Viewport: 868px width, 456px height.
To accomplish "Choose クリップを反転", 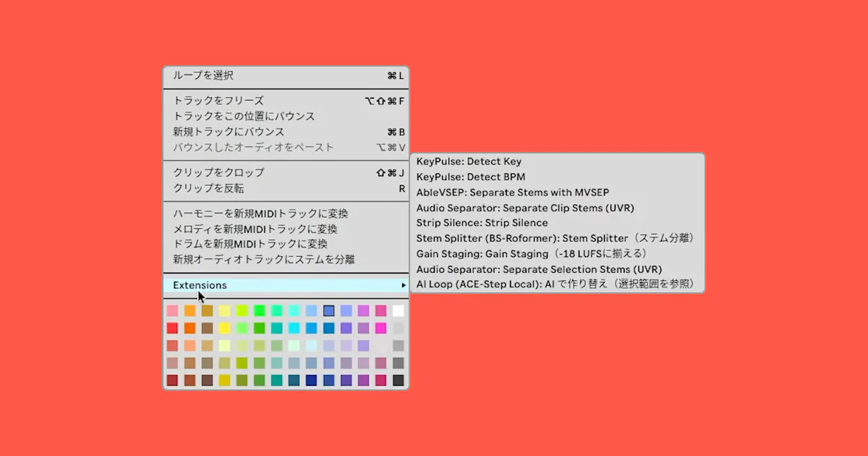I will (286, 188).
